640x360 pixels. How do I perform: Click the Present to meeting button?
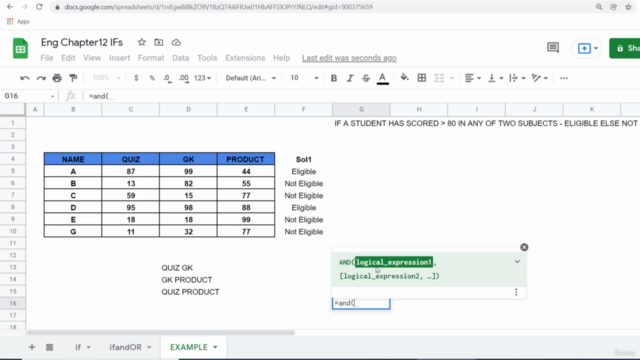[x=587, y=48]
